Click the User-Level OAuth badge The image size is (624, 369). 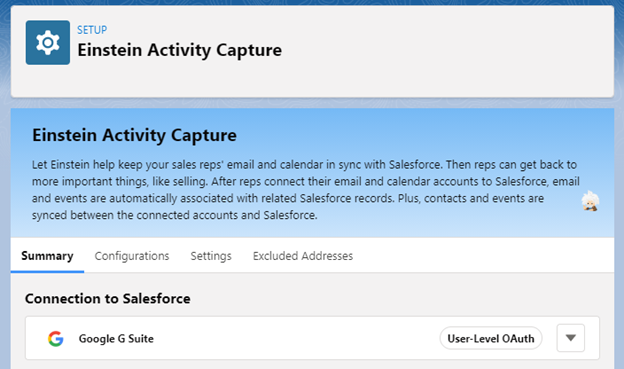491,338
